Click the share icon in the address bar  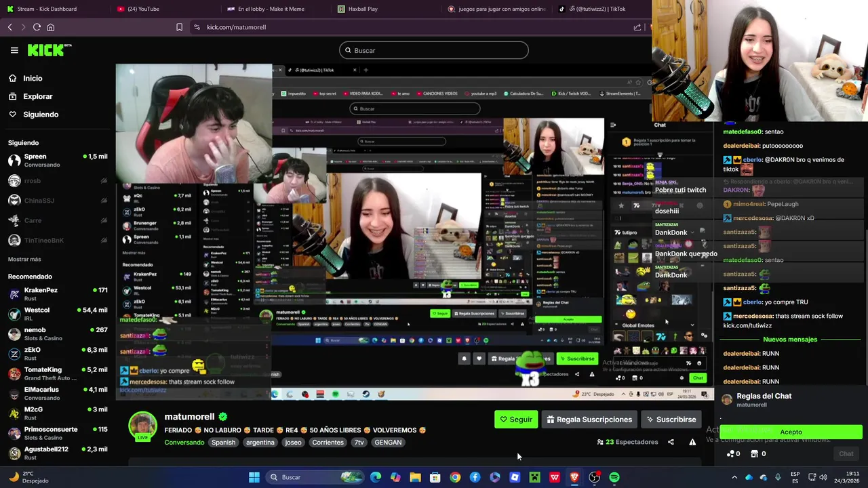(637, 27)
